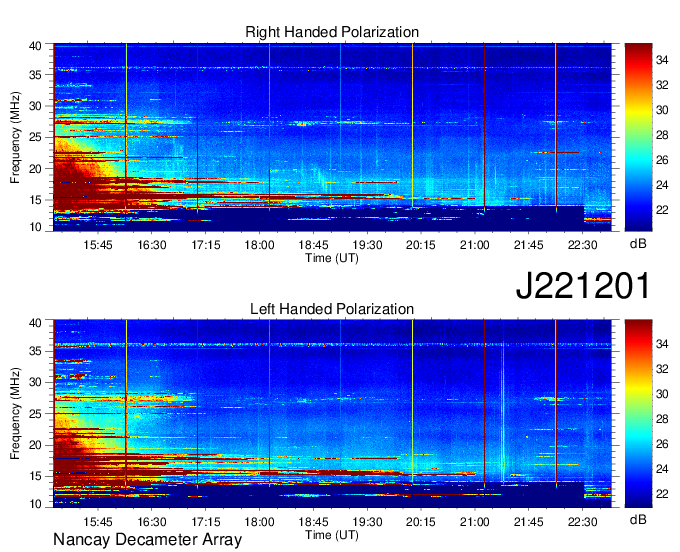Click the "28" value on the Right Handed colorbar

(662, 136)
